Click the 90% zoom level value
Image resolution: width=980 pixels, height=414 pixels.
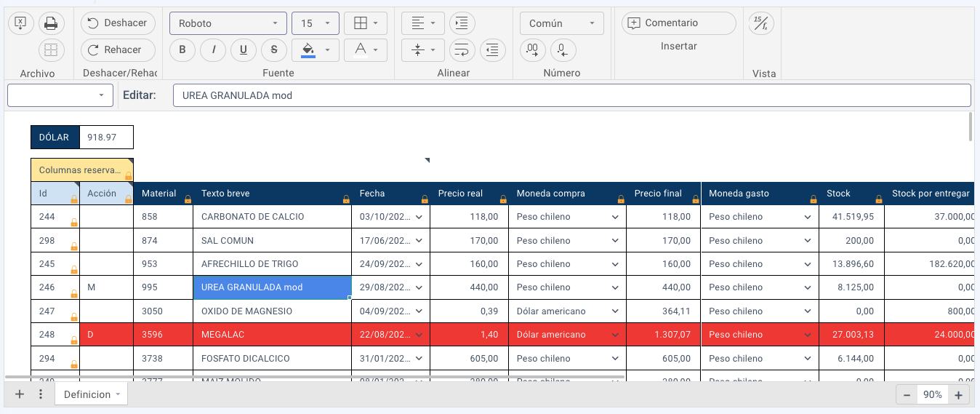pos(933,395)
